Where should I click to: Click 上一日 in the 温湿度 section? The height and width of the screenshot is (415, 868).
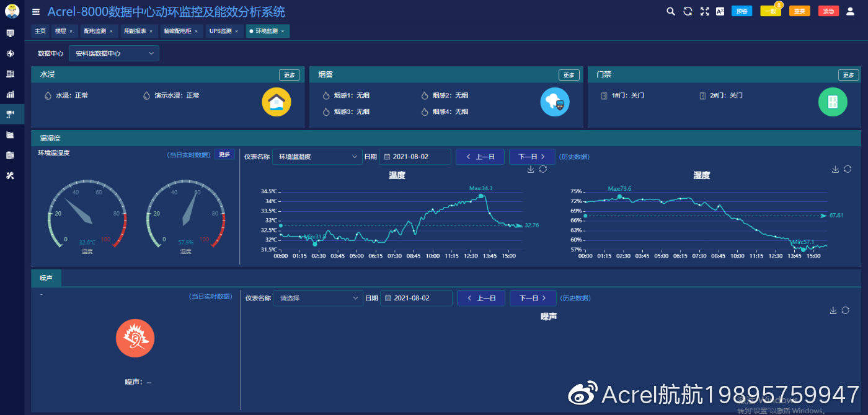480,157
